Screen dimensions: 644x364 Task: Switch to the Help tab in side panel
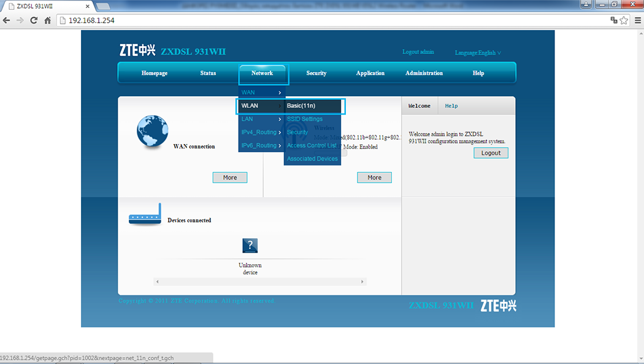point(451,106)
